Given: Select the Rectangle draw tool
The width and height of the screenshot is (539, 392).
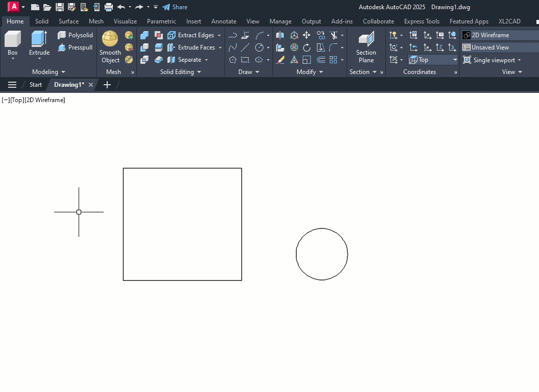Looking at the screenshot, I should click(245, 60).
